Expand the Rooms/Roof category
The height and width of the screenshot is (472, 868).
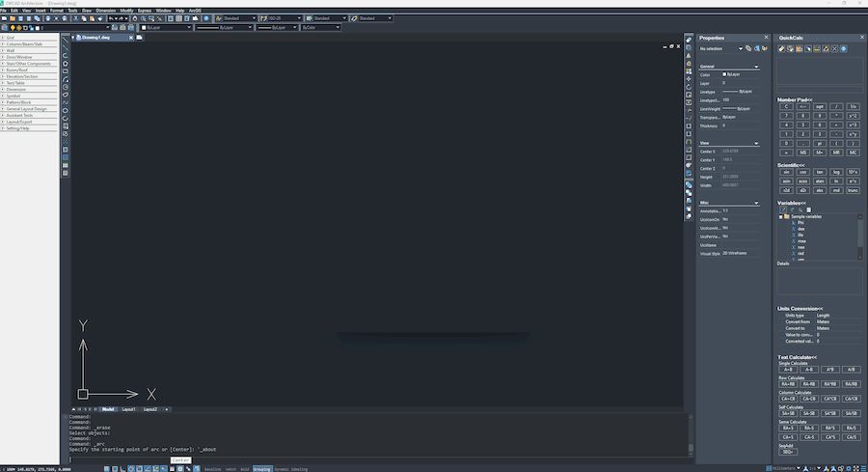click(x=3, y=69)
